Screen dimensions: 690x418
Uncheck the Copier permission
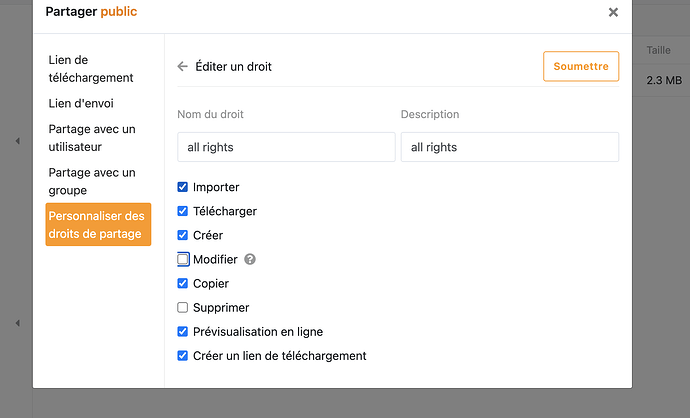coord(183,283)
